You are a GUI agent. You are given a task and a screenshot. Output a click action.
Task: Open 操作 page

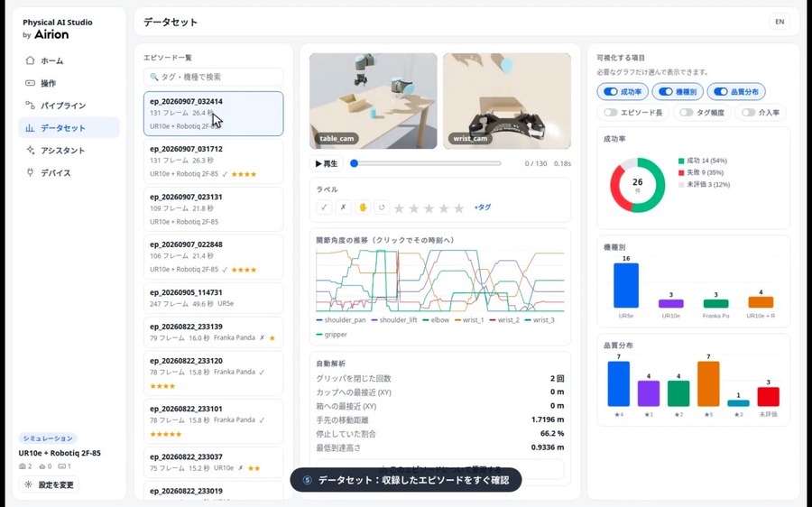pos(69,83)
